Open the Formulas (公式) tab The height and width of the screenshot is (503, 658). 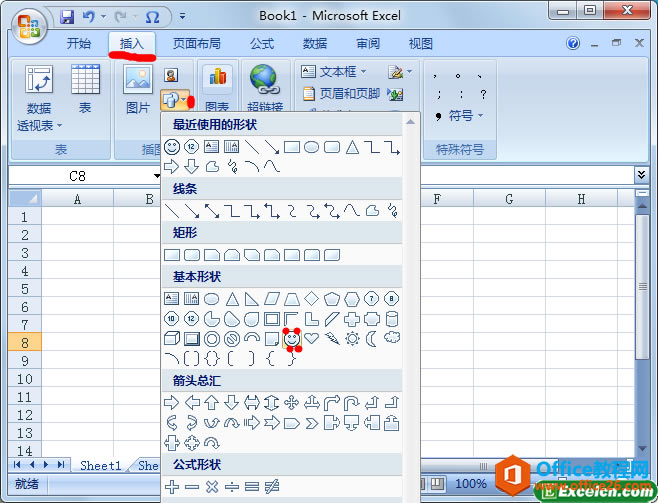pos(262,43)
